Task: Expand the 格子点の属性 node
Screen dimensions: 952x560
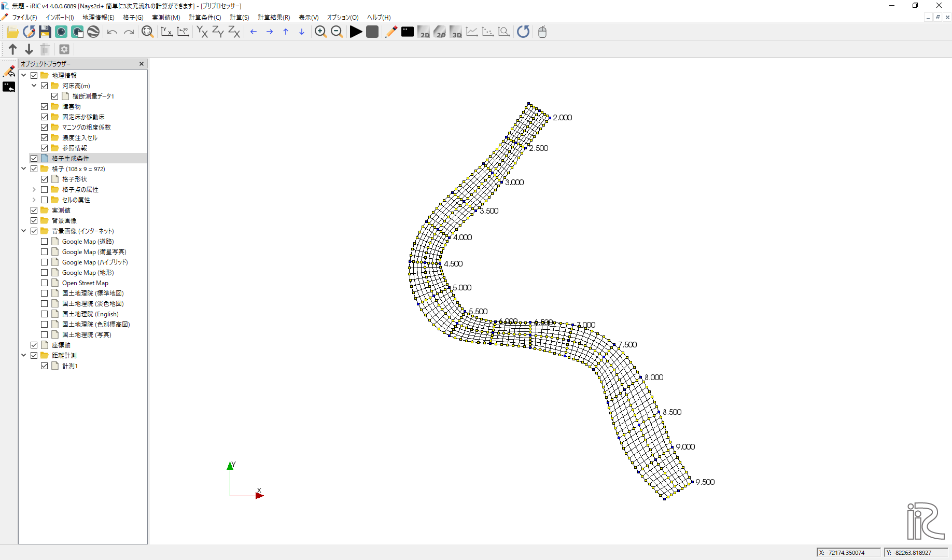Action: 34,189
